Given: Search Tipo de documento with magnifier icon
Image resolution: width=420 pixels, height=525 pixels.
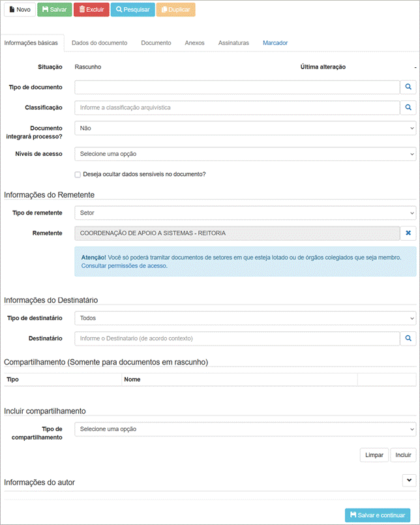Looking at the screenshot, I should (x=408, y=87).
